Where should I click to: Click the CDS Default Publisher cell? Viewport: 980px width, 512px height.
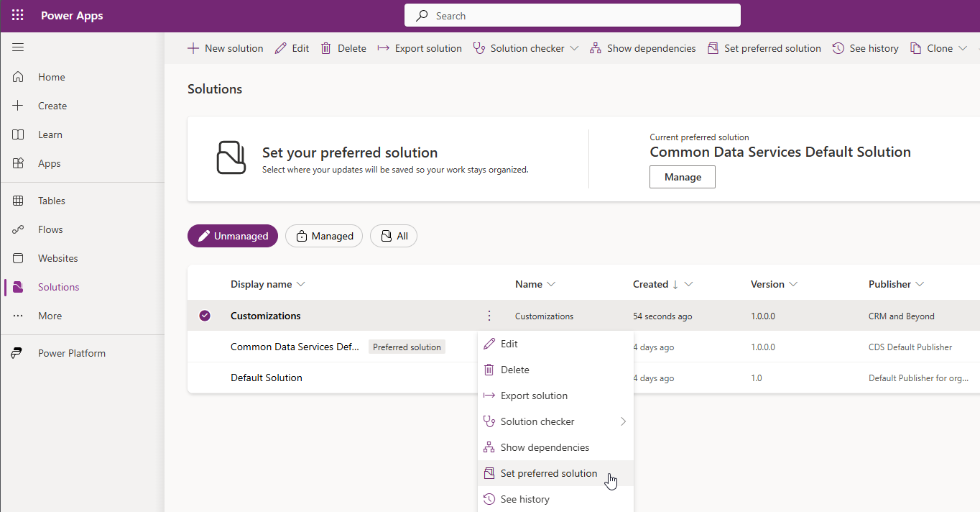pyautogui.click(x=910, y=347)
